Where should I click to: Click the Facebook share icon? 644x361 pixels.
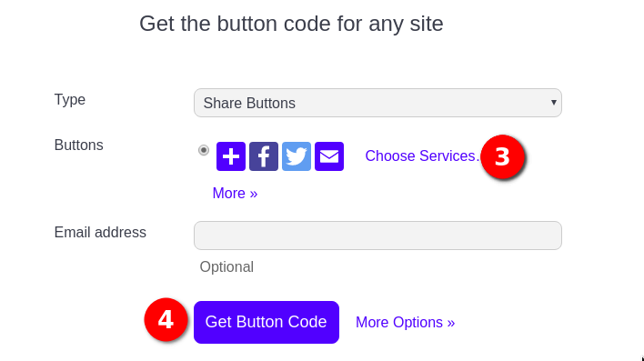click(x=264, y=156)
